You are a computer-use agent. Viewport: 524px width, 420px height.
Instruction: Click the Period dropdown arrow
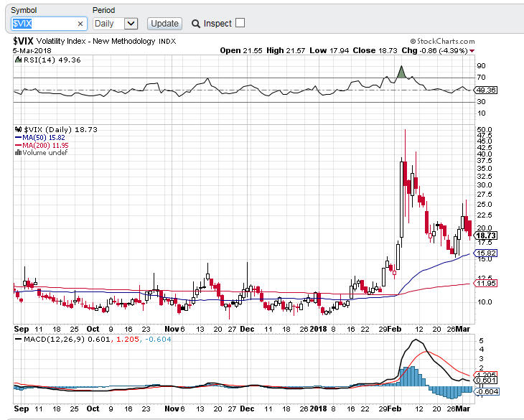tap(131, 24)
